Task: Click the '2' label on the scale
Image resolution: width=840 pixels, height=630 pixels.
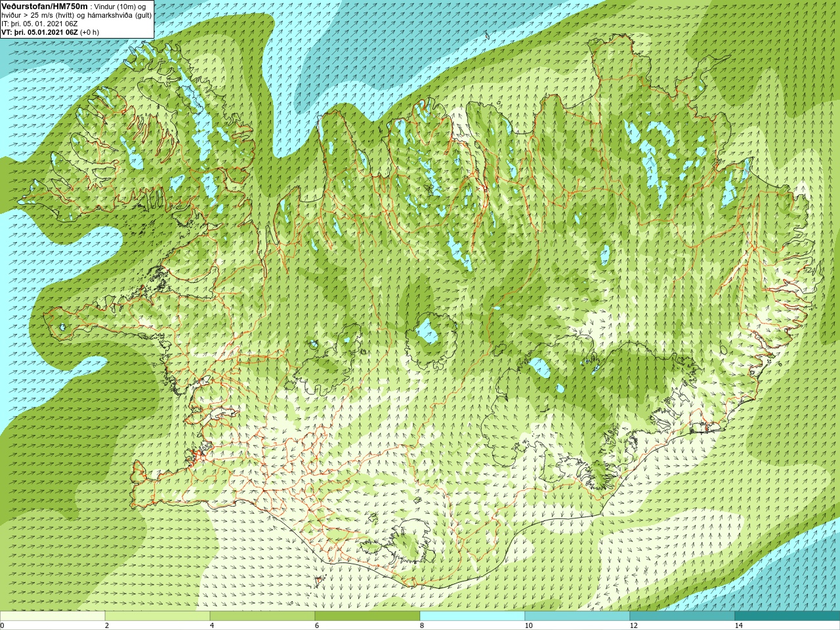Action: pyautogui.click(x=107, y=625)
